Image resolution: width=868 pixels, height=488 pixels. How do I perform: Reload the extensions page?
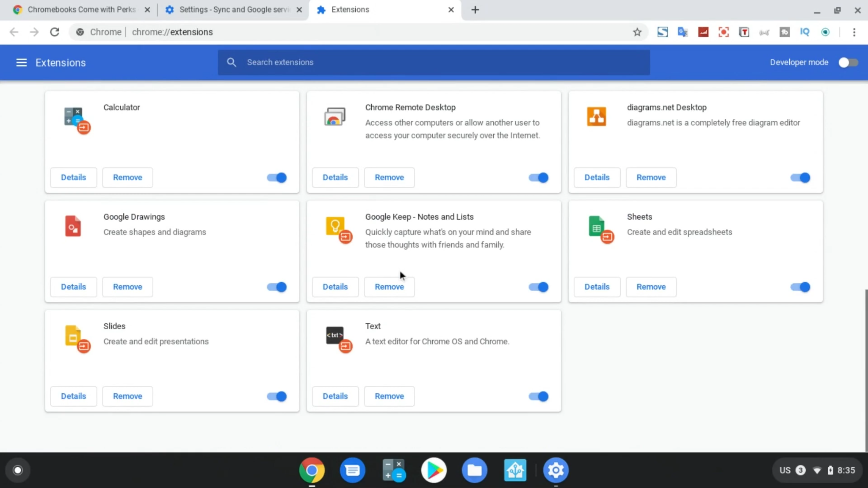click(x=55, y=32)
